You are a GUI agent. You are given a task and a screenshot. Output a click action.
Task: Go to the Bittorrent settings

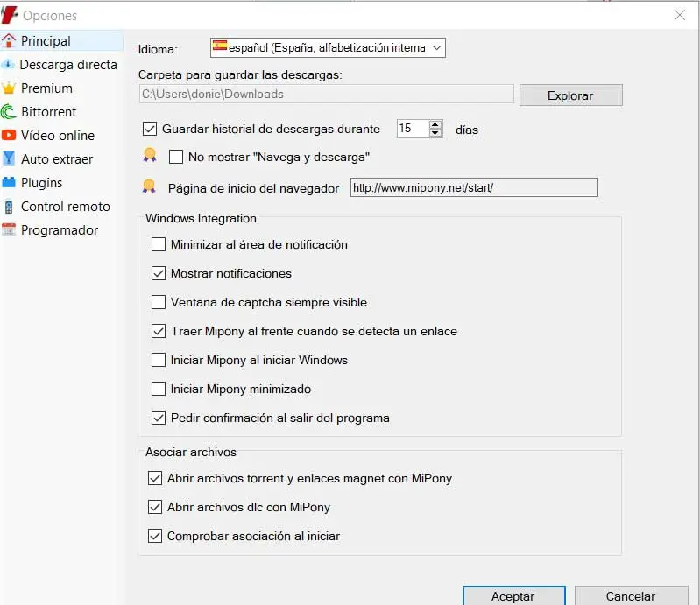pos(61,111)
